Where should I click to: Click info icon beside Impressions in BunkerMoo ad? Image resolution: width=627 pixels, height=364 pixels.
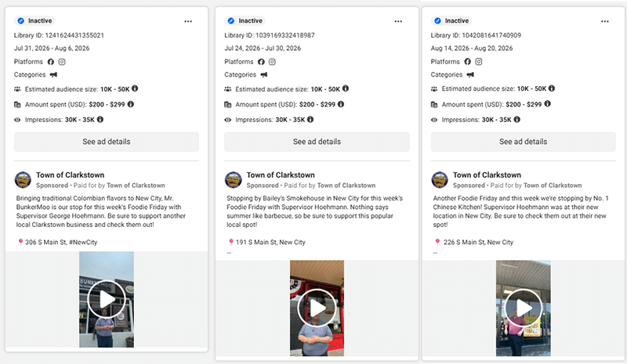click(100, 119)
